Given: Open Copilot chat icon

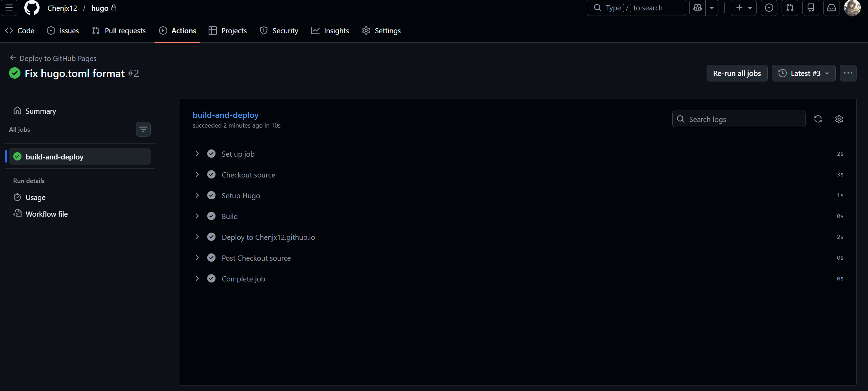Looking at the screenshot, I should [698, 8].
